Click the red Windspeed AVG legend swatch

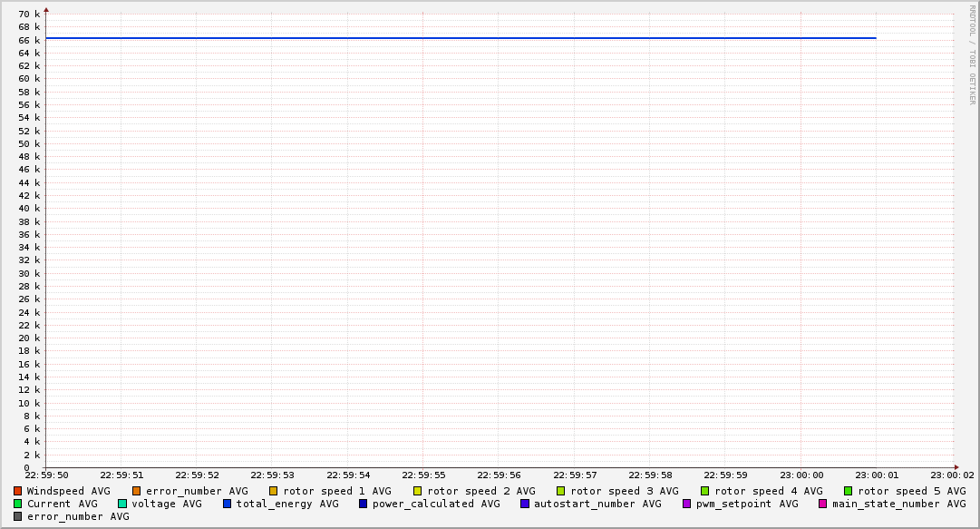[x=17, y=491]
